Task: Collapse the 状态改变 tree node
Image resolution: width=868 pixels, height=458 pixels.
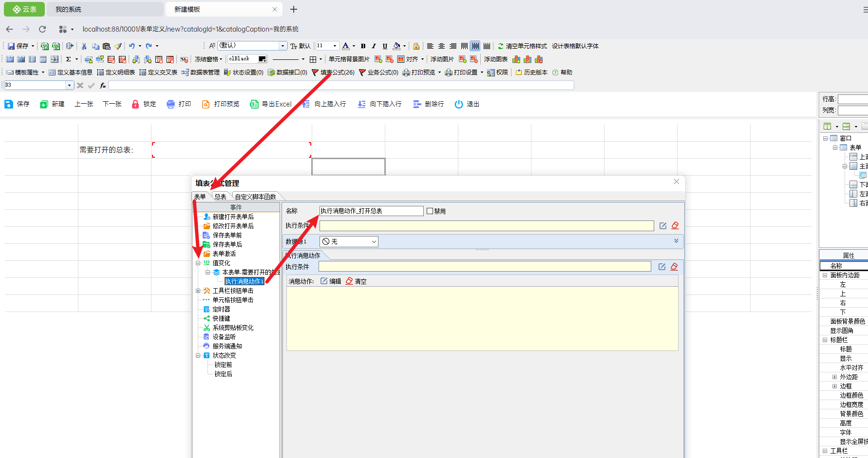Action: [x=198, y=356]
